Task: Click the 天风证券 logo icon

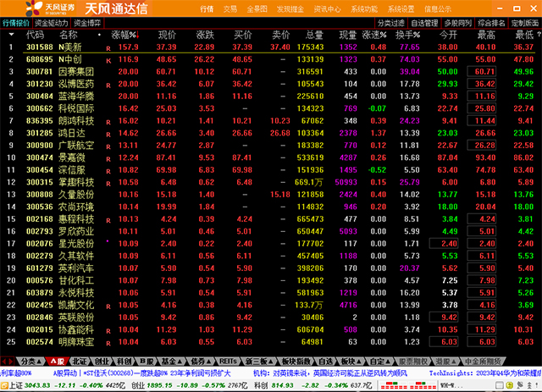Action: pyautogui.click(x=34, y=8)
